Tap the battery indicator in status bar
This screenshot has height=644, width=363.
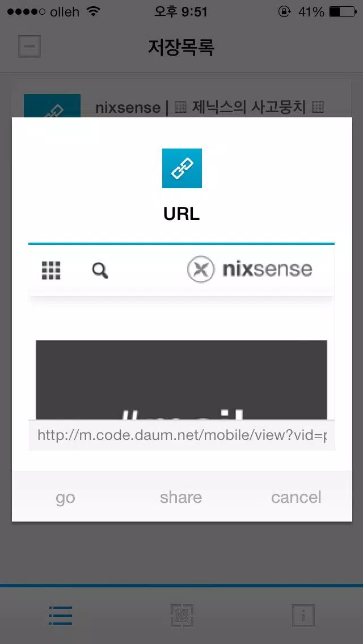coord(342,12)
